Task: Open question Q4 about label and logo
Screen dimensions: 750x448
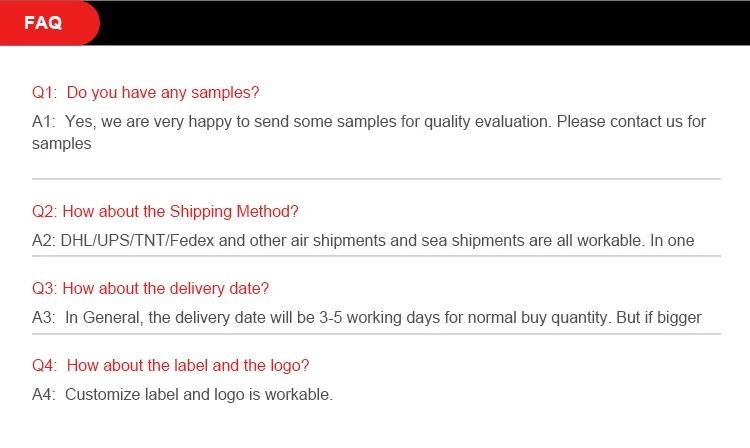Action: tap(170, 365)
